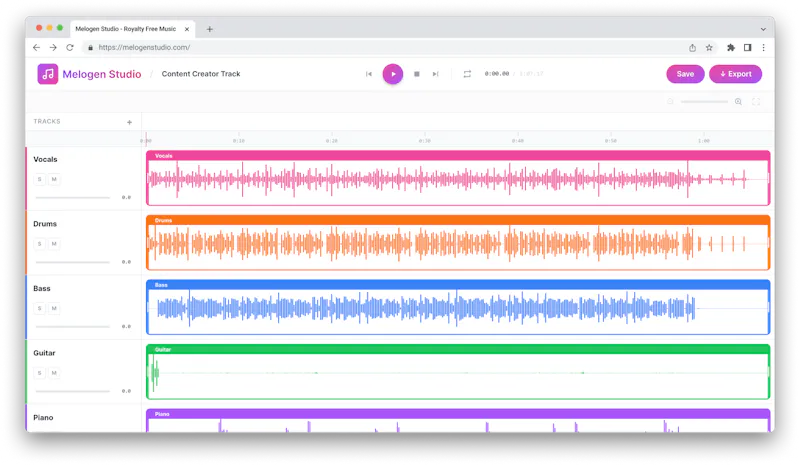
Task: Adjust the Drums volume slider
Action: 72,262
